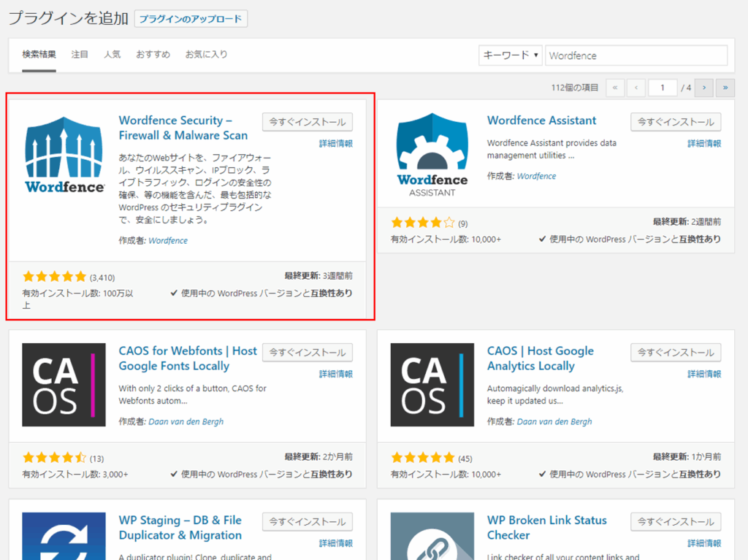Open the CAOS for Webfonts plugin icon

64,385
